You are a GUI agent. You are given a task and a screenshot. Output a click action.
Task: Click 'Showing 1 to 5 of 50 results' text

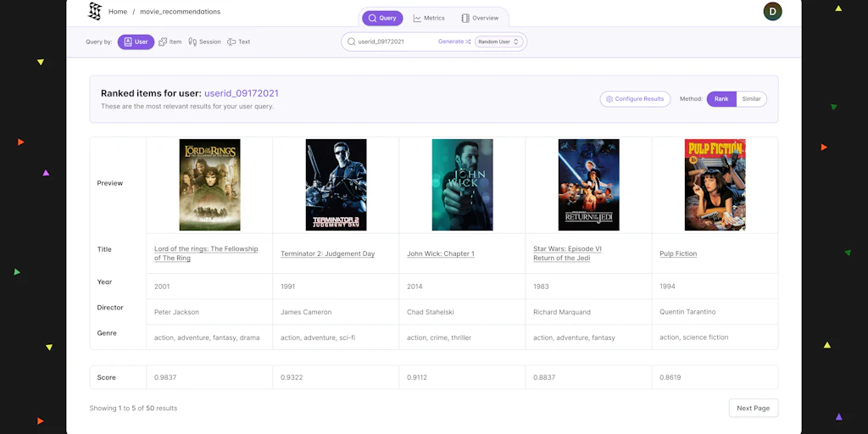[133, 409]
